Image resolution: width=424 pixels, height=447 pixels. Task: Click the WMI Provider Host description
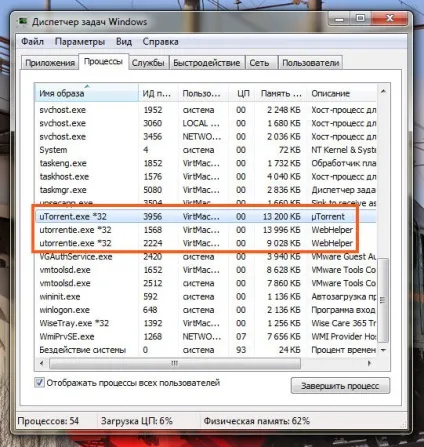pos(343,337)
